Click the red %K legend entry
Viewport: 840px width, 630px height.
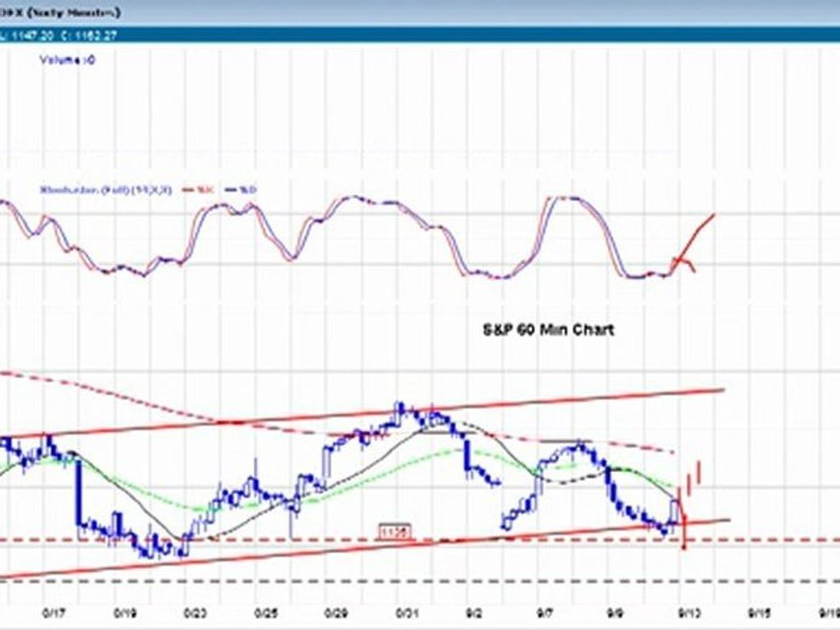(x=199, y=190)
